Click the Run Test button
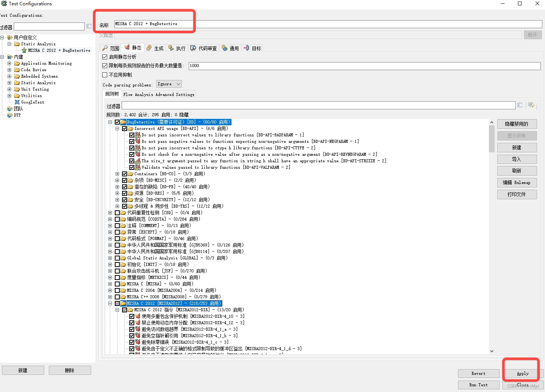This screenshot has width=545, height=392. tap(478, 385)
